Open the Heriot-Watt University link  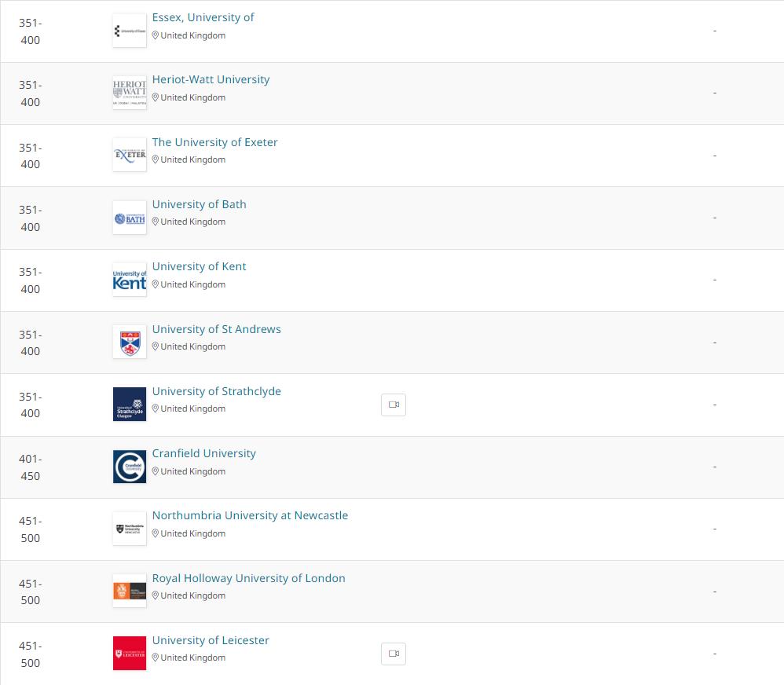coord(211,79)
